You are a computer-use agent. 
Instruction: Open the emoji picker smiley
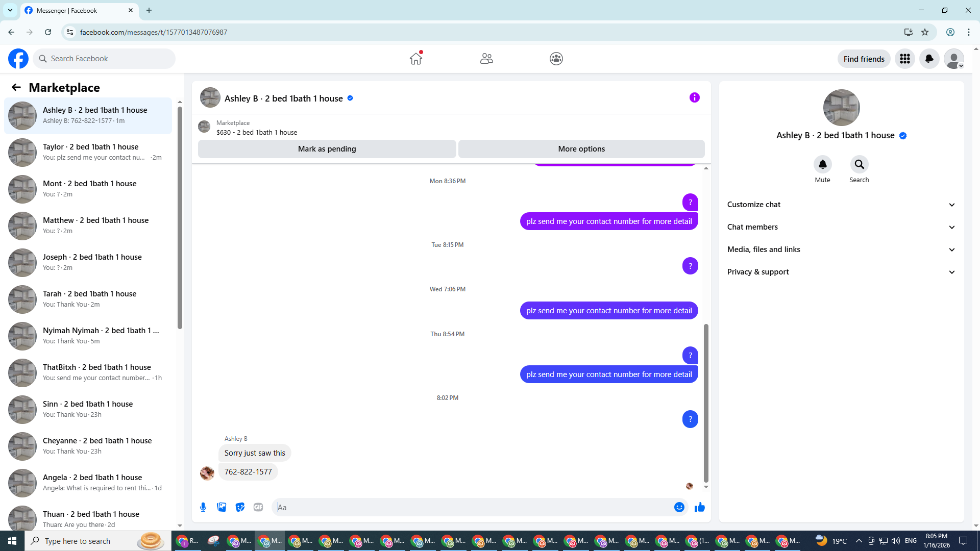(679, 507)
